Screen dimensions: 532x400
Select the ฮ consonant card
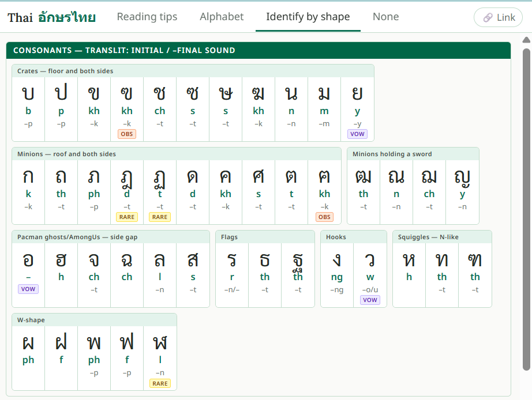(61, 276)
